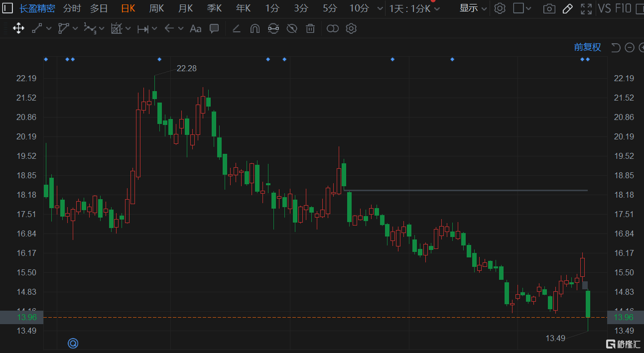Viewport: 644px width, 353px height.
Task: Add a comment bubble note
Action: pos(214,28)
